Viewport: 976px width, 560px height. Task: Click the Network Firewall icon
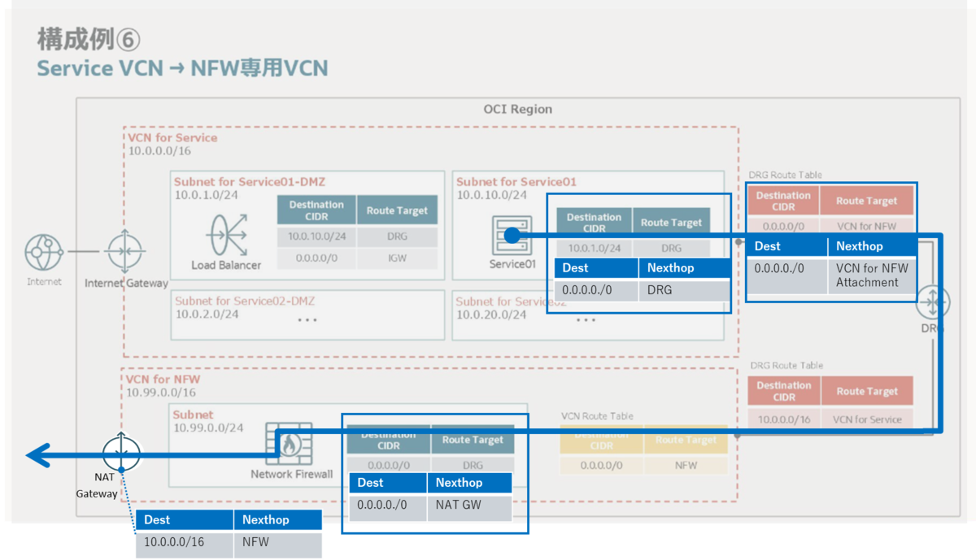289,444
